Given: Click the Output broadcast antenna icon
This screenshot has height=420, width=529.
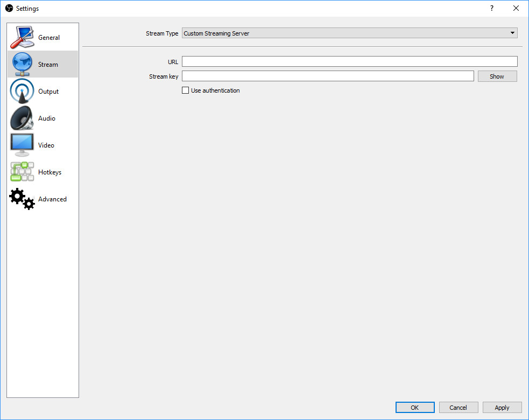Looking at the screenshot, I should (x=22, y=91).
